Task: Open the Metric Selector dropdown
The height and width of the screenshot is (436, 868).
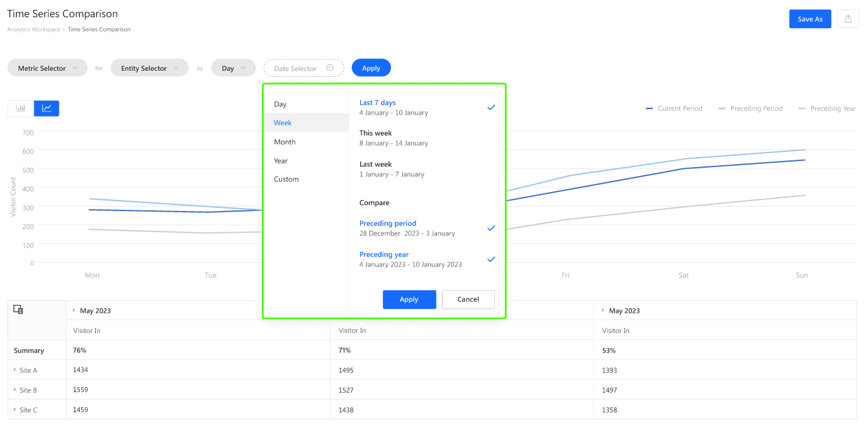Action: (x=47, y=68)
